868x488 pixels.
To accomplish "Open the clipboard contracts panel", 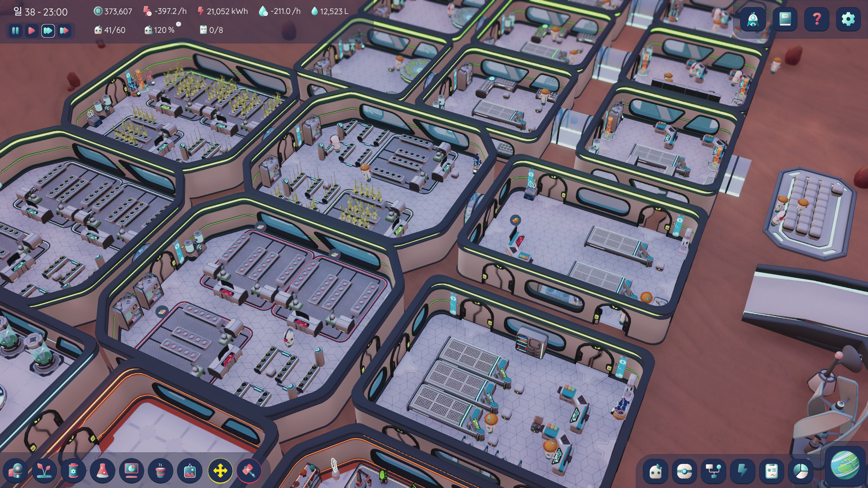I will click(772, 471).
